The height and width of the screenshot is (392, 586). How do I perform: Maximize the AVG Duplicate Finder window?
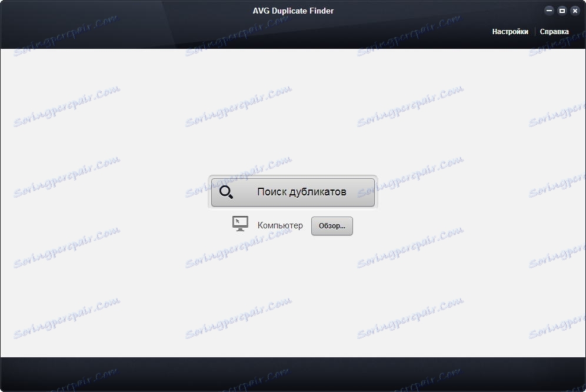click(562, 11)
